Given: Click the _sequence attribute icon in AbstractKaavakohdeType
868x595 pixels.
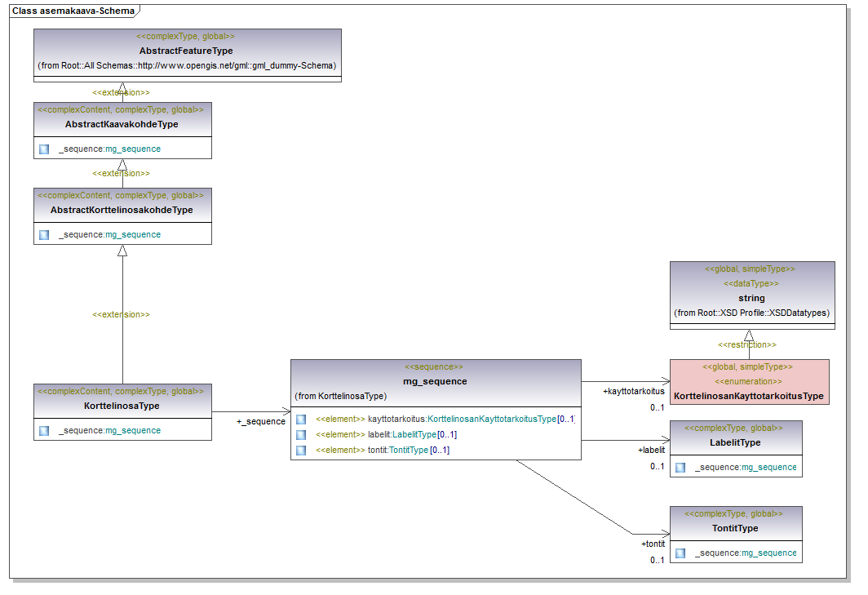Looking at the screenshot, I should (44, 149).
